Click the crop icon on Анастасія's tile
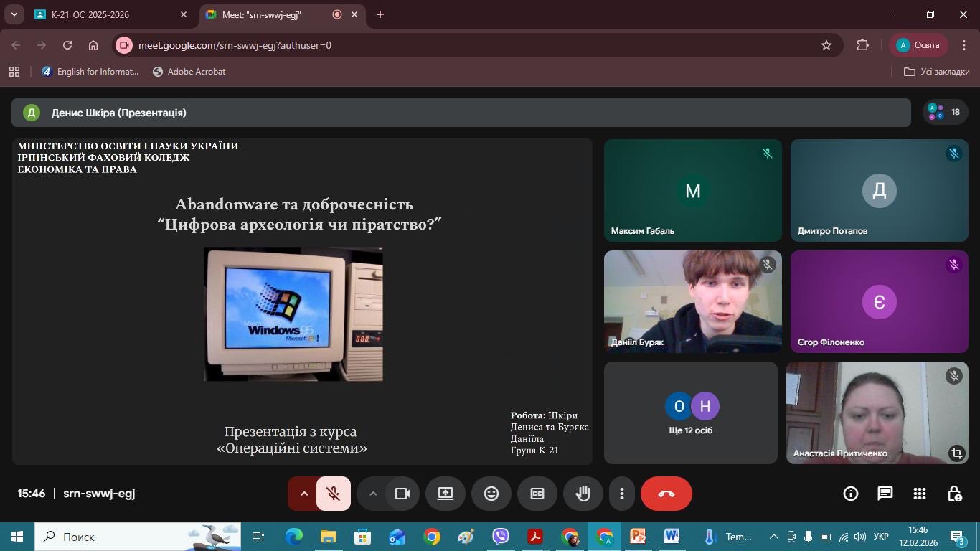Viewport: 980px width, 551px height. pos(956,453)
